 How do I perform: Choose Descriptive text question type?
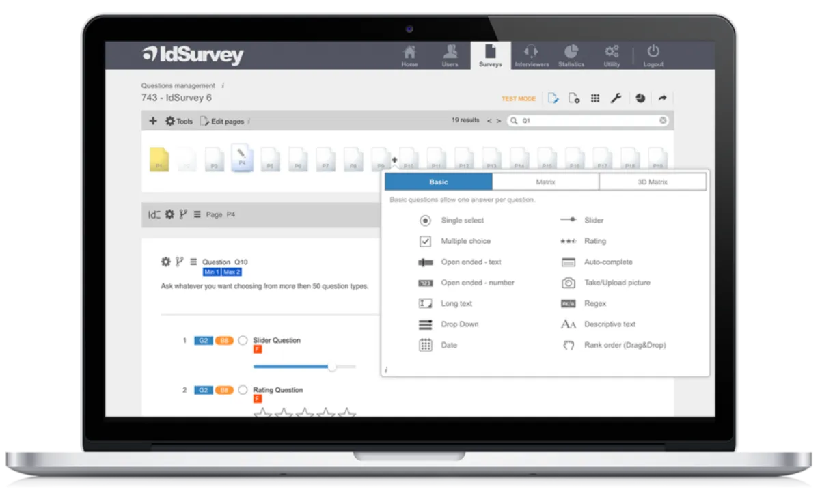(x=599, y=324)
